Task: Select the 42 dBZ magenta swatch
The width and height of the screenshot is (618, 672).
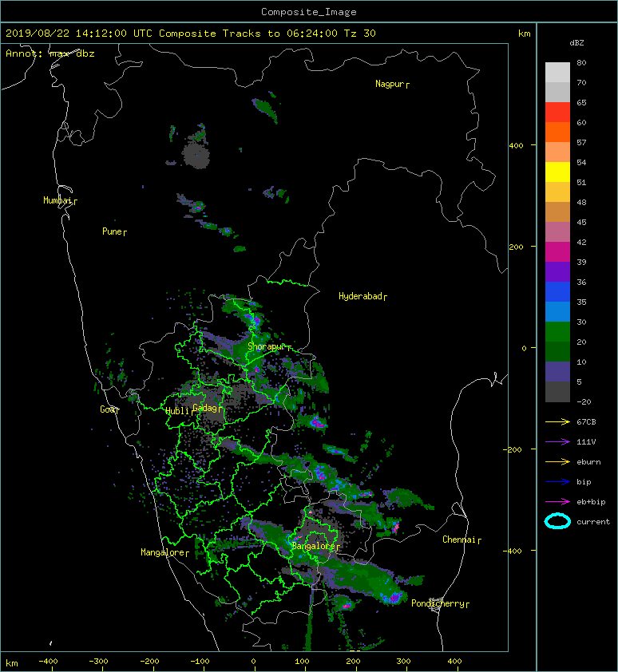Action: point(557,251)
